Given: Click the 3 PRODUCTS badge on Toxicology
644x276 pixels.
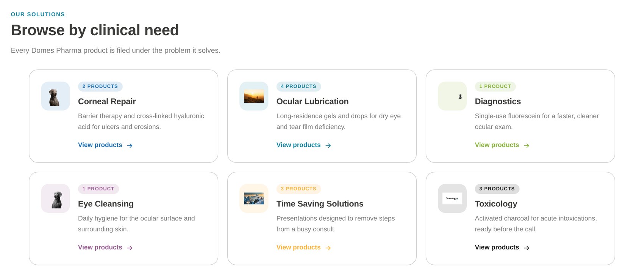Looking at the screenshot, I should pyautogui.click(x=497, y=189).
